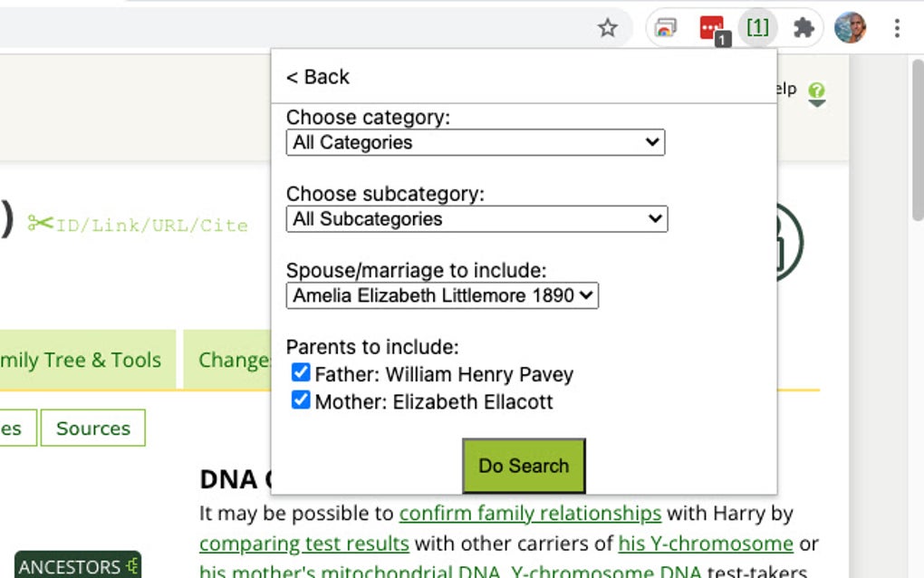Viewport: 924px width, 578px height.
Task: Switch to the Changes tab
Action: coord(234,360)
